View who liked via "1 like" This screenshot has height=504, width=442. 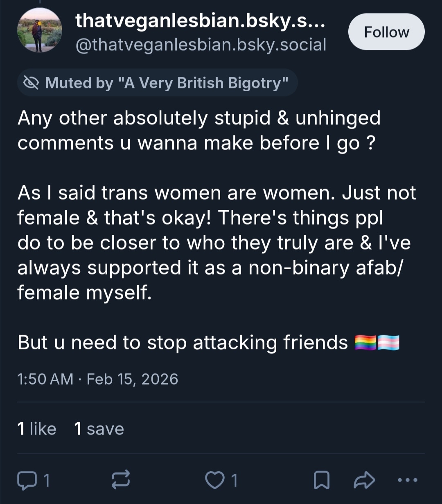pyautogui.click(x=37, y=429)
